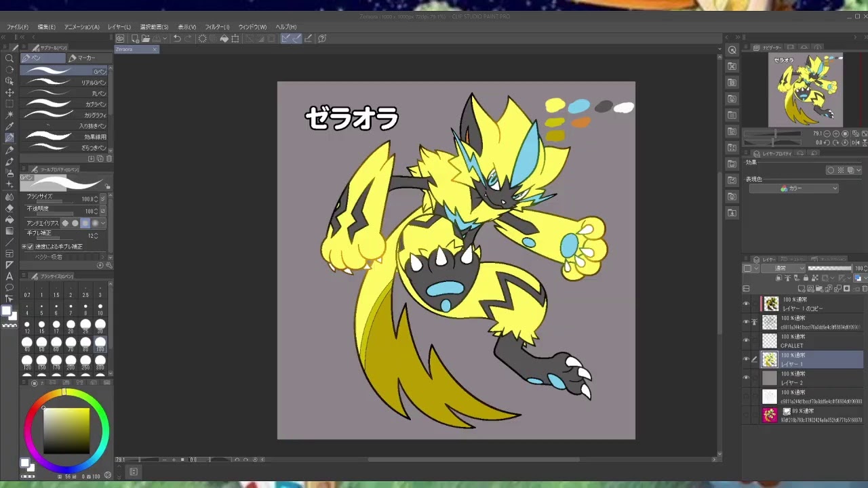Click the layer opacity slider
The width and height of the screenshot is (868, 488).
pyautogui.click(x=829, y=268)
